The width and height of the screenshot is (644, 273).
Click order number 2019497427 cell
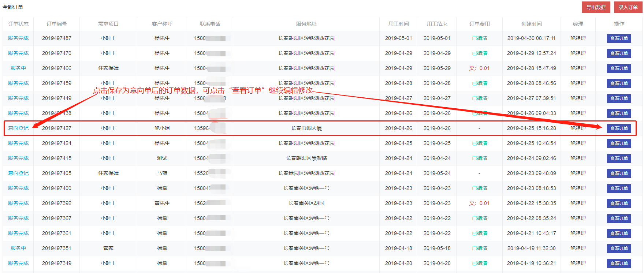coord(57,128)
